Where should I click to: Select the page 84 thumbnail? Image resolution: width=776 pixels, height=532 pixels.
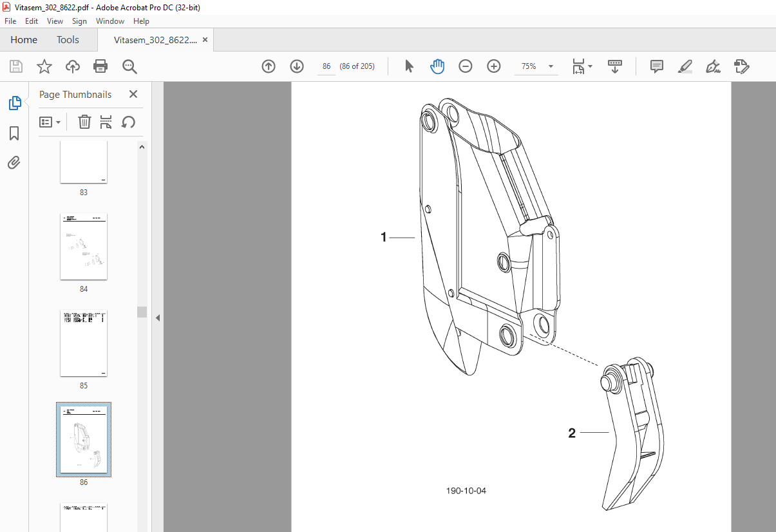(x=84, y=247)
